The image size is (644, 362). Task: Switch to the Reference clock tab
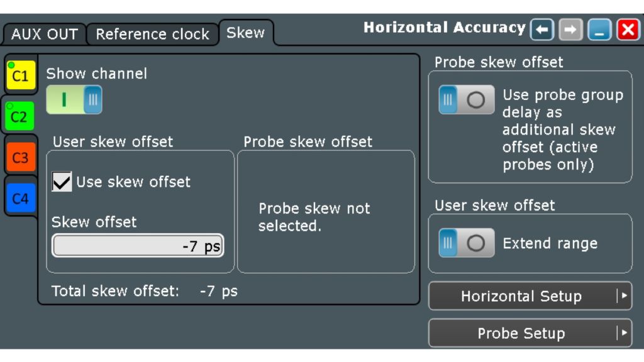(x=151, y=35)
